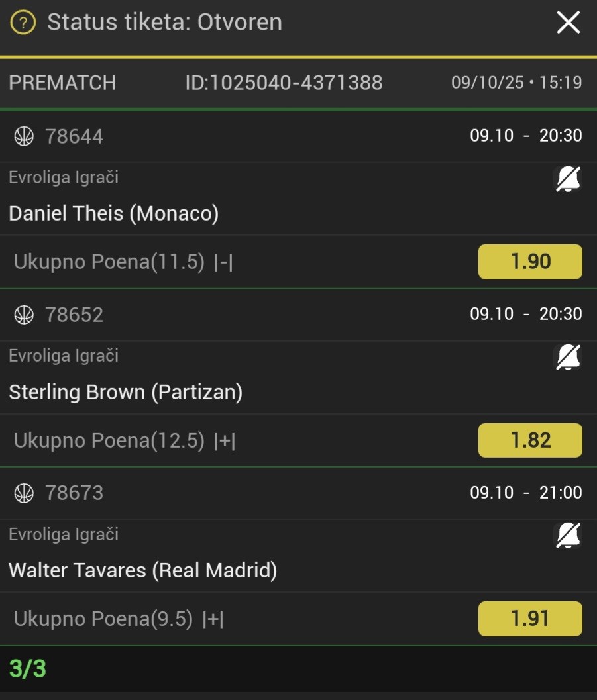Click the help question mark icon

point(23,23)
